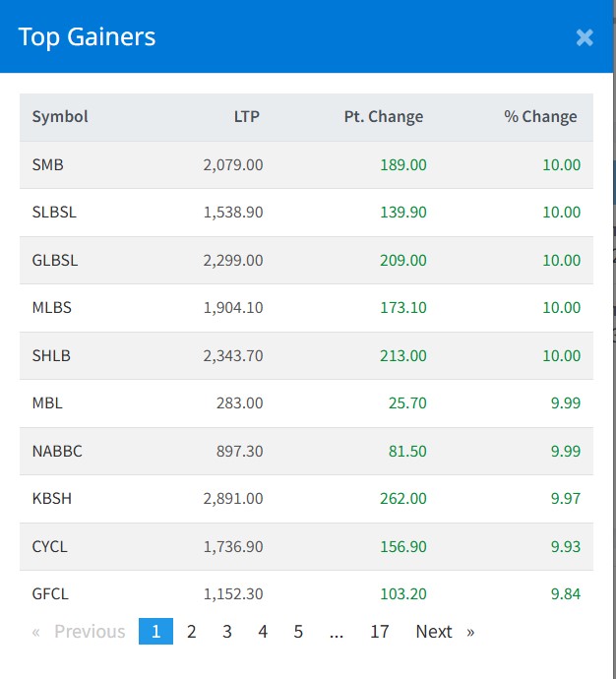Open the MLBS stock entry
This screenshot has width=616, height=679.
click(x=51, y=308)
